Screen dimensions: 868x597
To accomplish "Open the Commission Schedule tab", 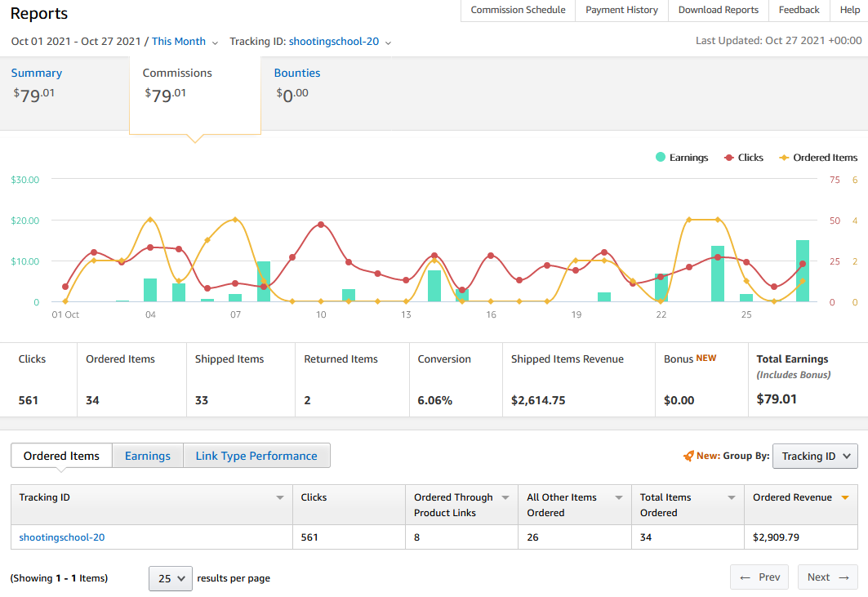I will [x=519, y=10].
